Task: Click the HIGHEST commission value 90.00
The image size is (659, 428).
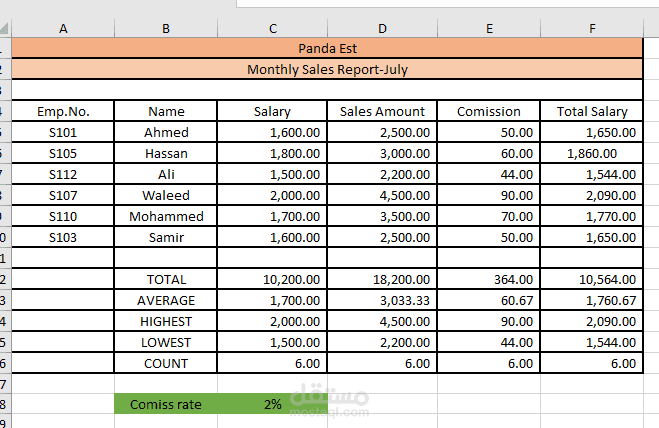Action: 489,322
